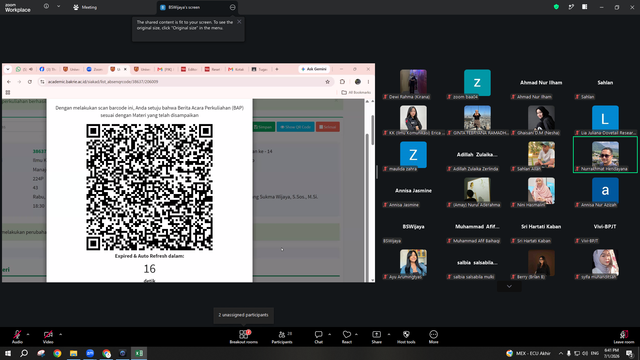
Task: Expand Video options arrow
Action: 60,334
